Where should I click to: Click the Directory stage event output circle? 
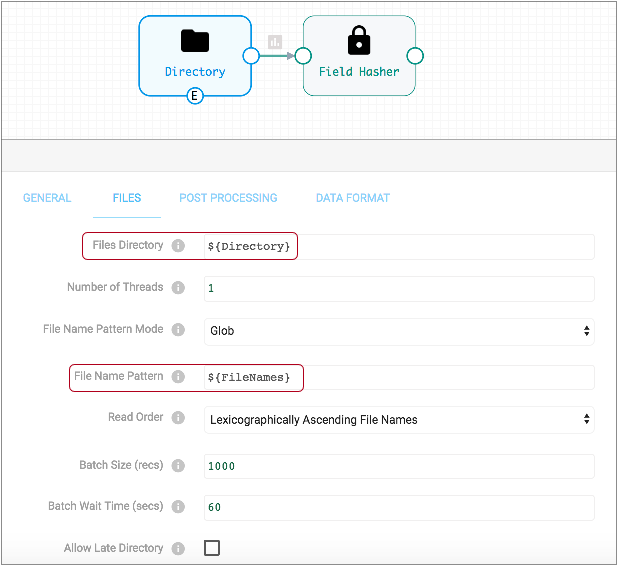click(195, 96)
